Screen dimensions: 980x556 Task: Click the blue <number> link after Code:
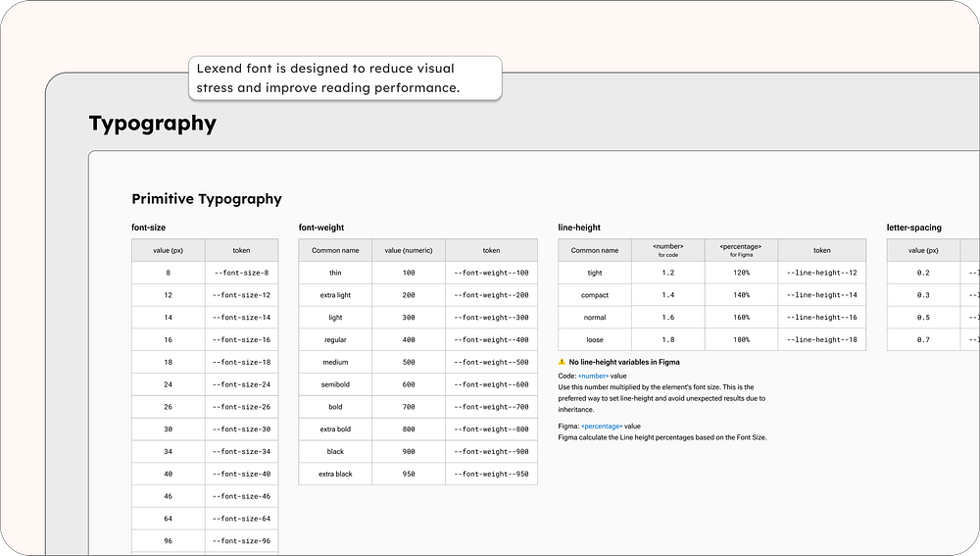(593, 376)
